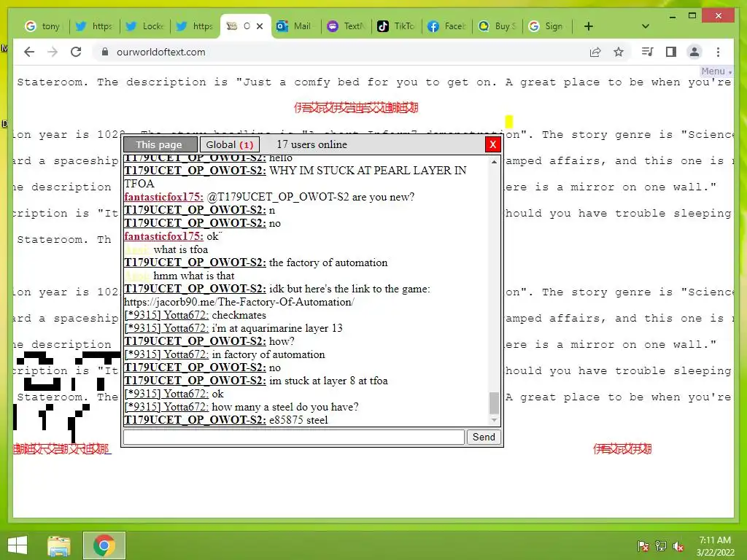747x560 pixels.
Task: Switch to the Facebook tab
Action: [x=446, y=26]
